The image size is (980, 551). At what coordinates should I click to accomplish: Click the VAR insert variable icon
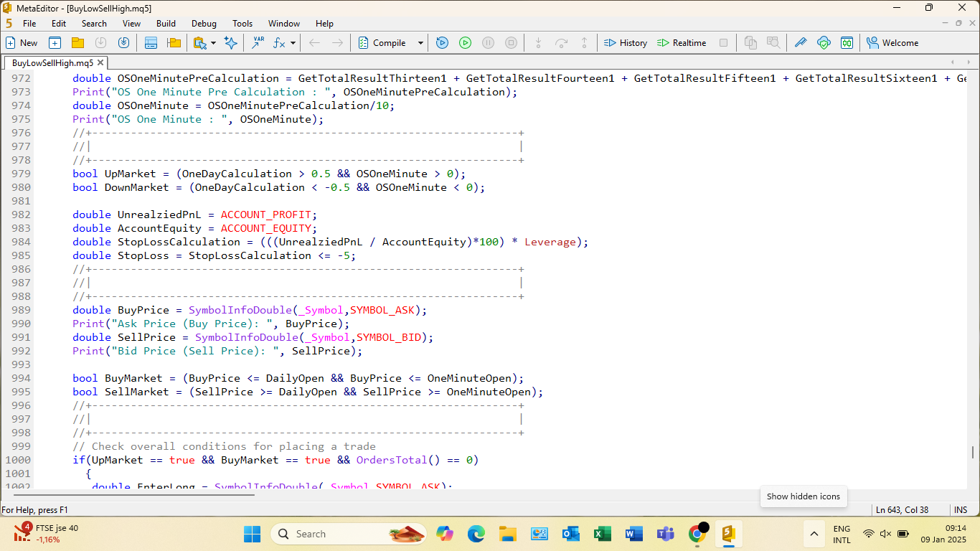(x=258, y=43)
